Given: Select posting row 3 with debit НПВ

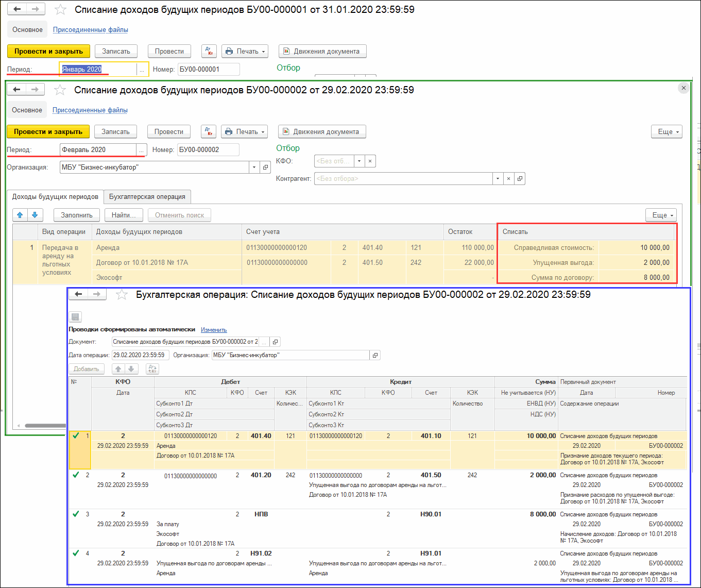Looking at the screenshot, I should [x=378, y=529].
